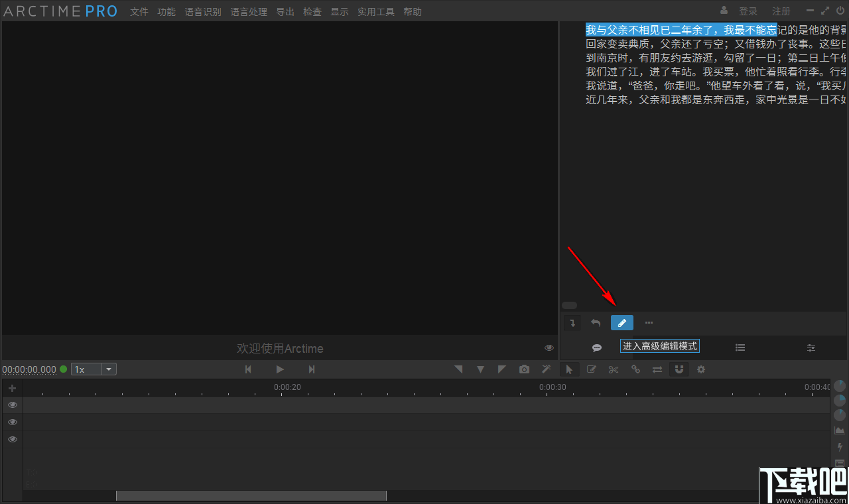
Task: Expand the ellipsis menu next to the pencil icon
Action: (x=649, y=322)
